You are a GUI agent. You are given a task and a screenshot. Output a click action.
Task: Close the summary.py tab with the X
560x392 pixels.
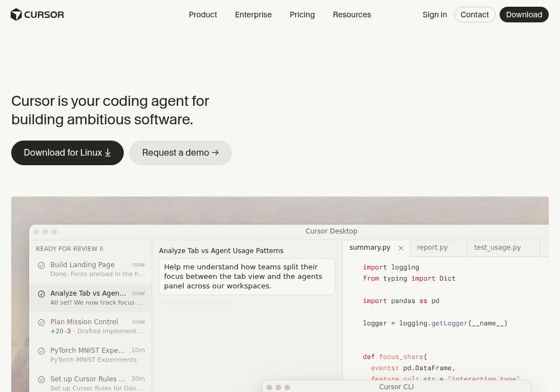[x=401, y=248]
